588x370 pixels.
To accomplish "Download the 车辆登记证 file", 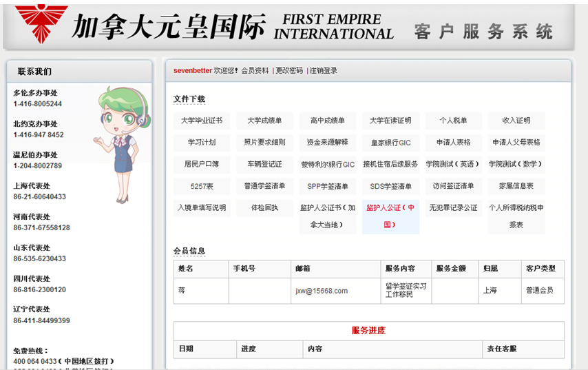I will point(264,164).
